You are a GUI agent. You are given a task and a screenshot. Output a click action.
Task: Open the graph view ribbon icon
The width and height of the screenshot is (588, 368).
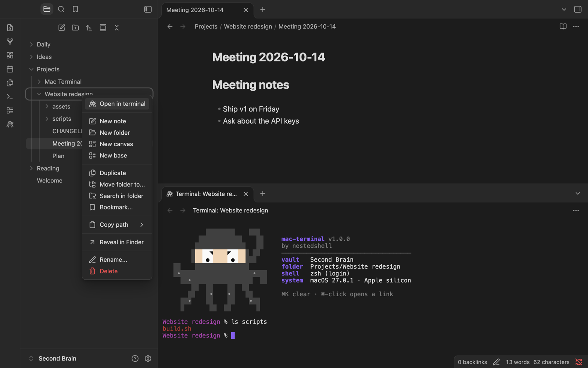[10, 41]
